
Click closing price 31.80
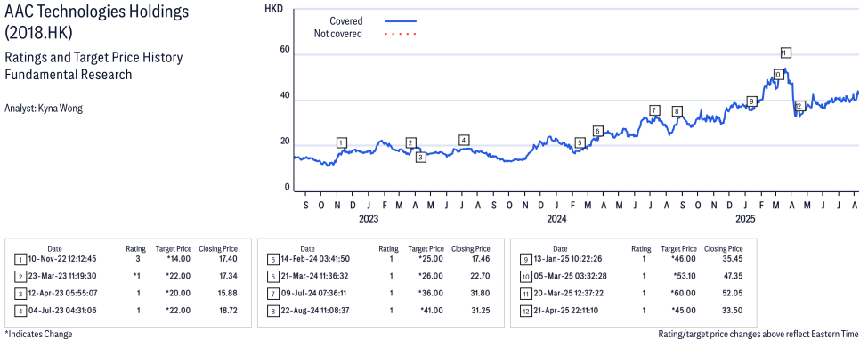tap(480, 293)
